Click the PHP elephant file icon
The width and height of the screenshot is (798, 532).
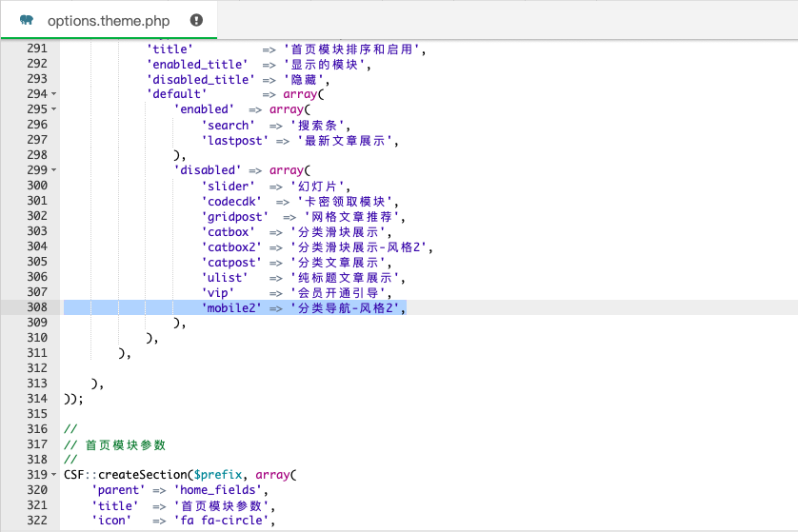27,20
